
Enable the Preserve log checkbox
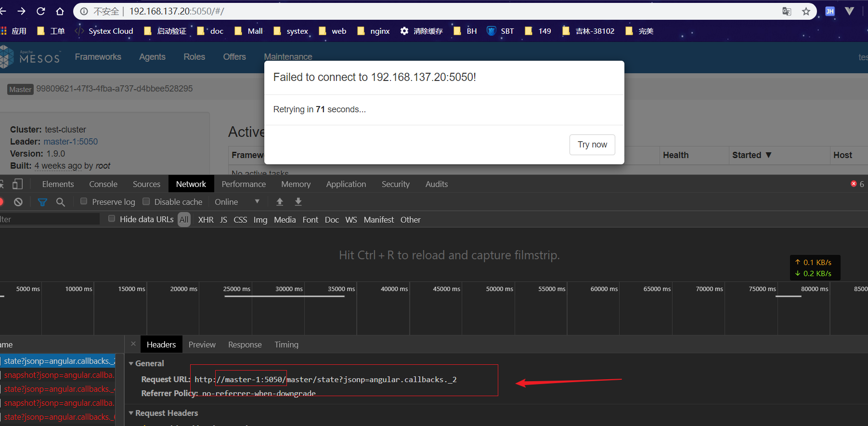[84, 201]
